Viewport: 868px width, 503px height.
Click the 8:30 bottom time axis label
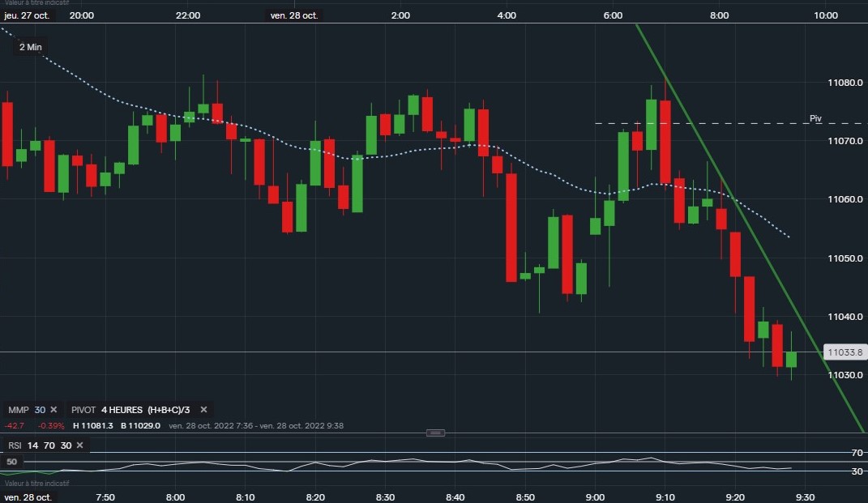click(x=385, y=497)
